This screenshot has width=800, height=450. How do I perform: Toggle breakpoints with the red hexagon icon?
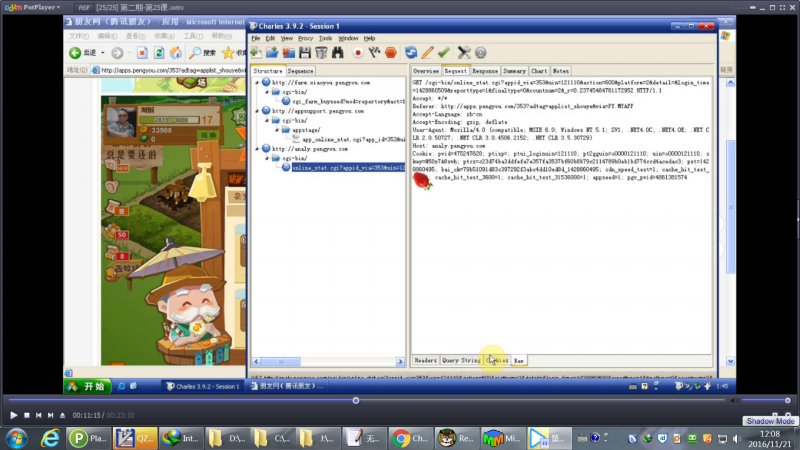tap(391, 53)
